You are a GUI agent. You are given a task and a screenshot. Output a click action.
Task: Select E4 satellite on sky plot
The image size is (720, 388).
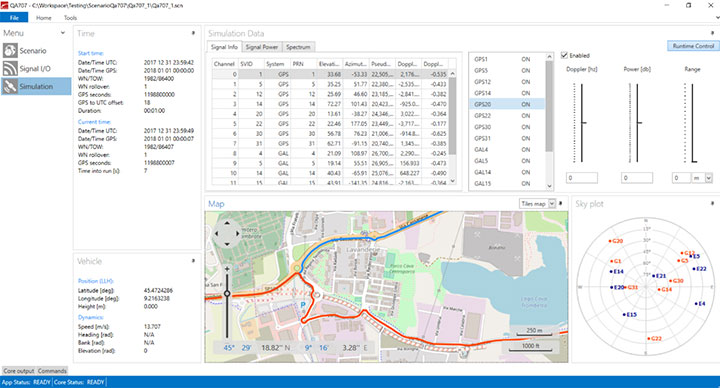click(x=700, y=304)
